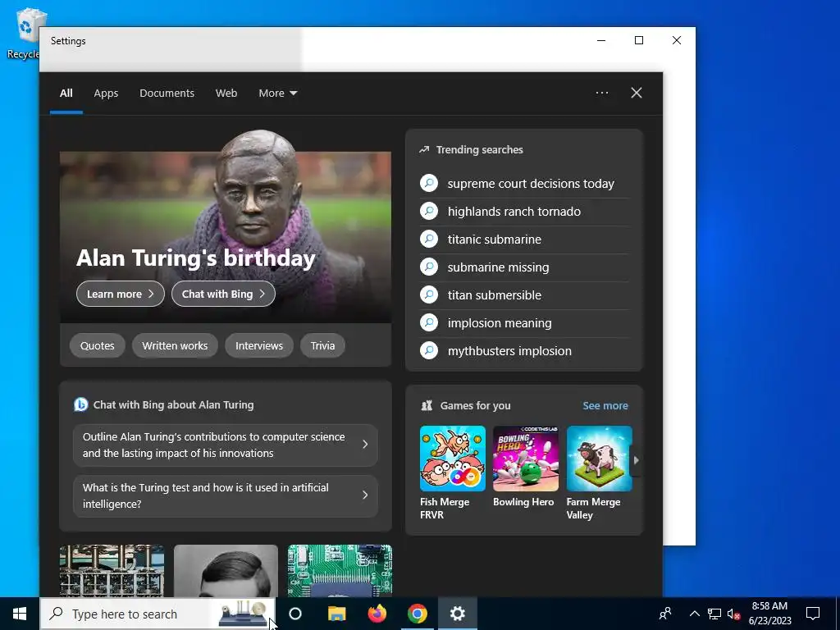This screenshot has height=630, width=840.
Task: Expand the More dropdown filter
Action: [277, 94]
